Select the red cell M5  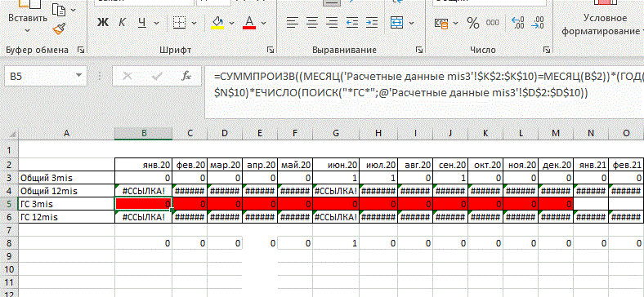click(556, 204)
